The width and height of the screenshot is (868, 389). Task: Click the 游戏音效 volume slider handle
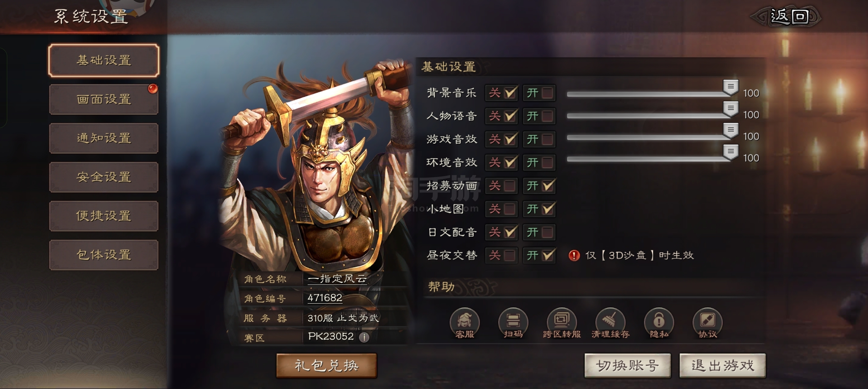pos(731,130)
